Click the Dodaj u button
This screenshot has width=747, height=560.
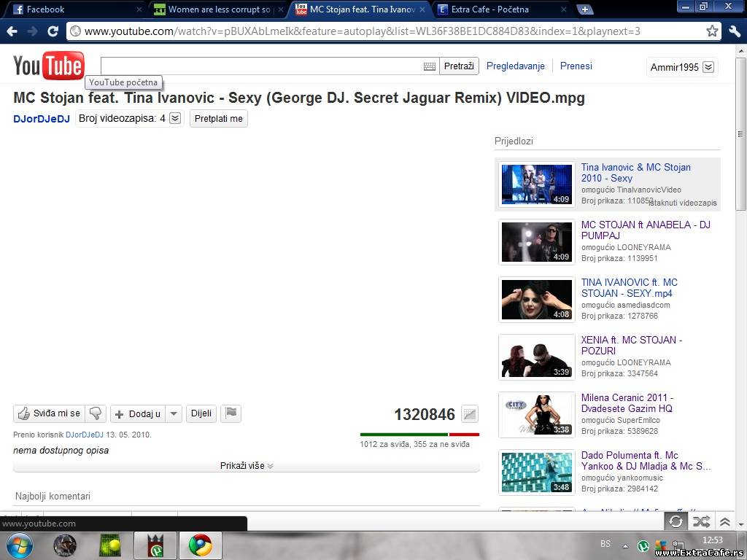[138, 413]
